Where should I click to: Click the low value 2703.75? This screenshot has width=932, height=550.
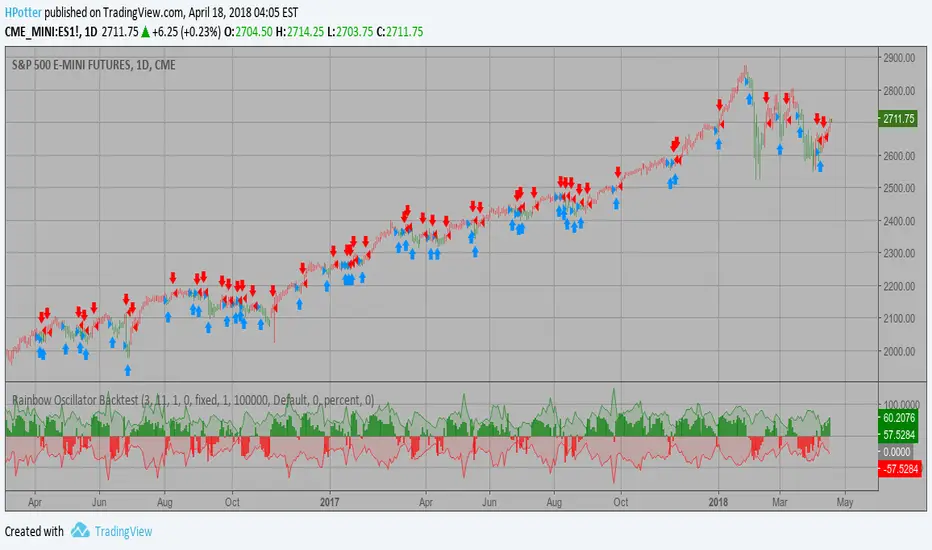point(354,32)
